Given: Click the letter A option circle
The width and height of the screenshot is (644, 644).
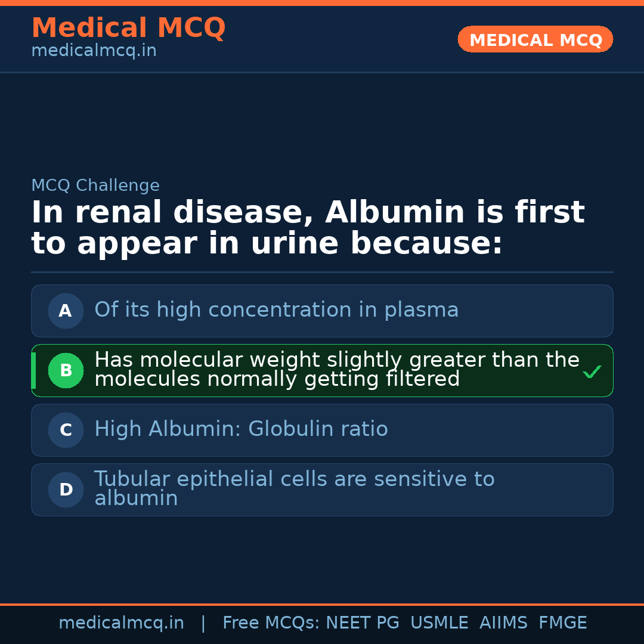Looking at the screenshot, I should [66, 311].
